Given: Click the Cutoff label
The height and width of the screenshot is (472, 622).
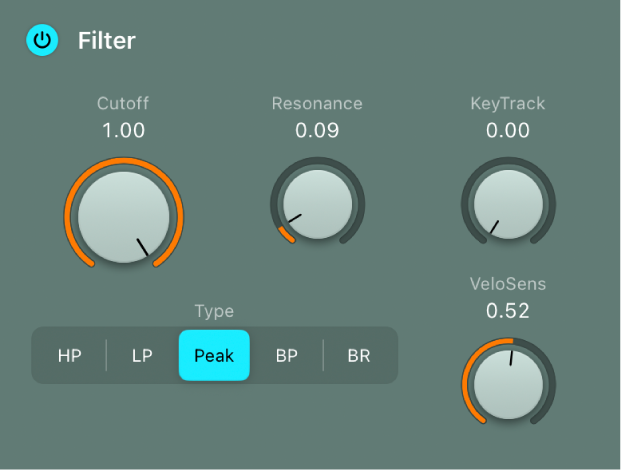Looking at the screenshot, I should point(122,103).
